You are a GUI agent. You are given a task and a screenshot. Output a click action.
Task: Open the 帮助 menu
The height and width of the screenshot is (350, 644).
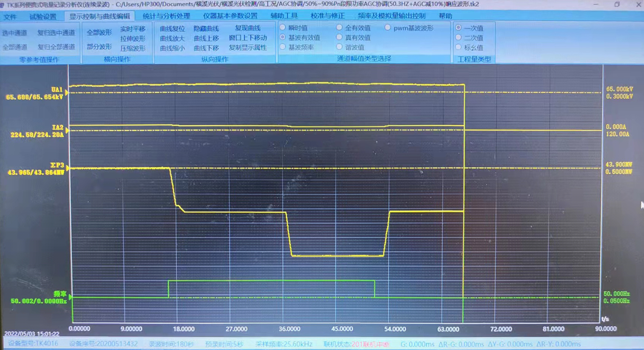(x=445, y=16)
